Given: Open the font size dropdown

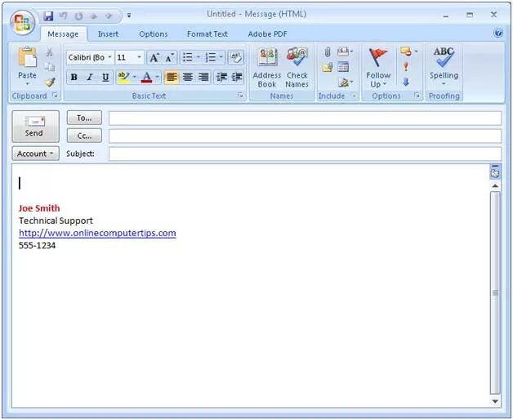Looking at the screenshot, I should [140, 58].
